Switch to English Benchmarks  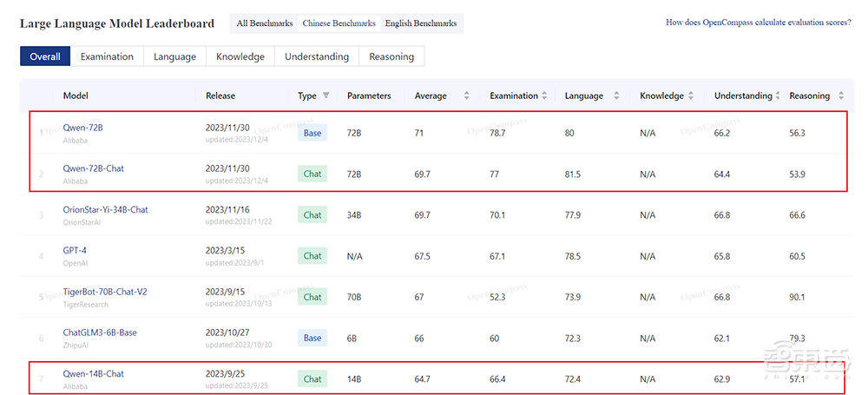tap(421, 23)
